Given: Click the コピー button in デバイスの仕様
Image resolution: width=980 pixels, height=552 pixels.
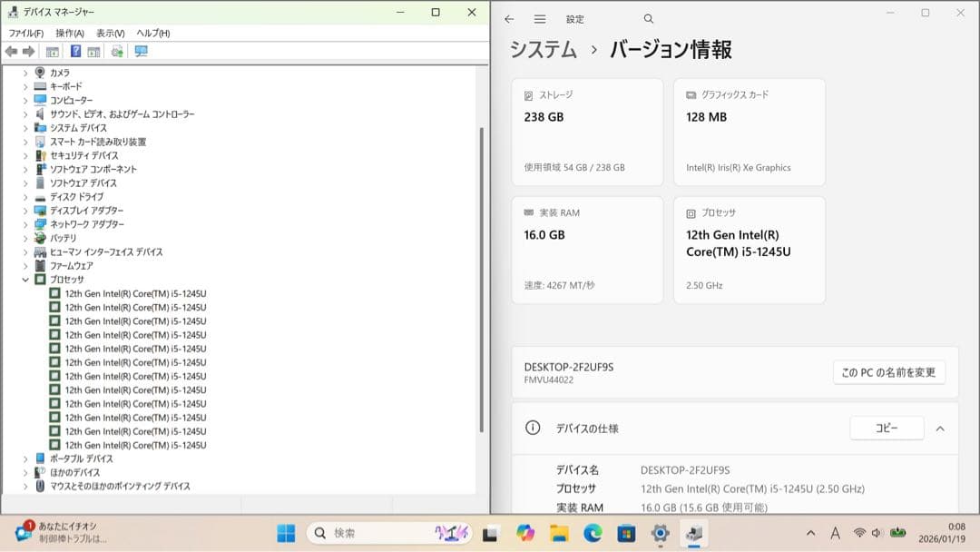Looking at the screenshot, I should 886,428.
